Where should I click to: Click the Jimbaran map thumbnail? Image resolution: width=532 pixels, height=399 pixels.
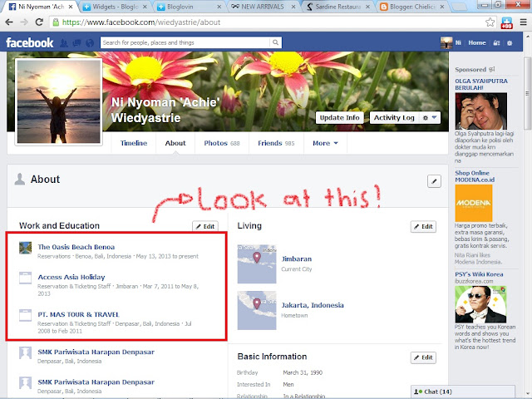click(x=257, y=264)
